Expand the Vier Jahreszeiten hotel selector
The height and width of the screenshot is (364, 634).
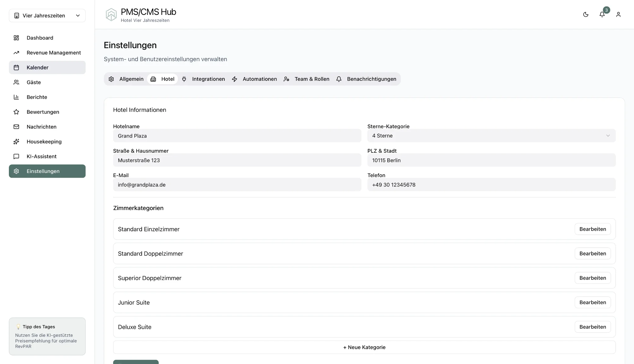click(47, 16)
